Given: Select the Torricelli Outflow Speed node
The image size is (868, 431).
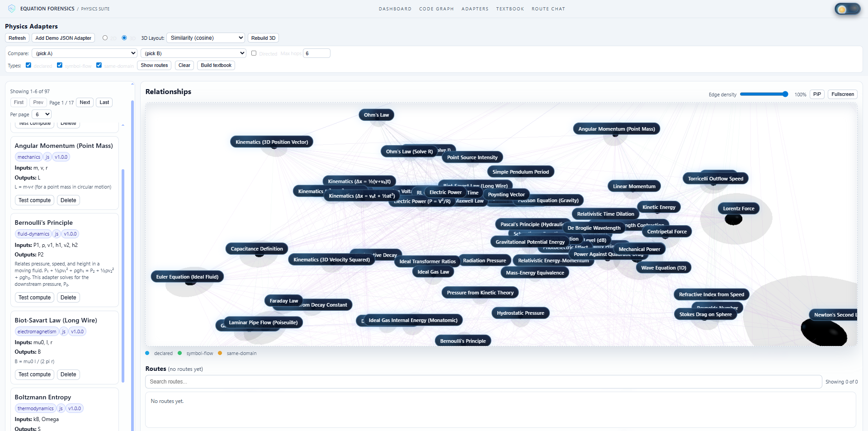Looking at the screenshot, I should tap(716, 179).
